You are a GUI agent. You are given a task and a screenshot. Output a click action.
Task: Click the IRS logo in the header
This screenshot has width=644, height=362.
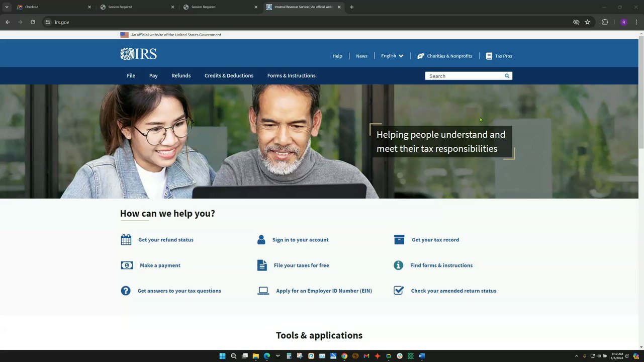138,54
